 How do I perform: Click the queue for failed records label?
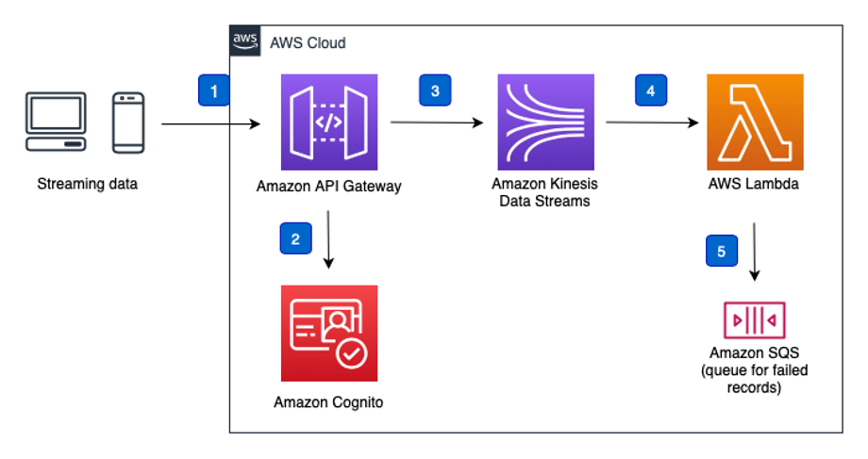(755, 379)
